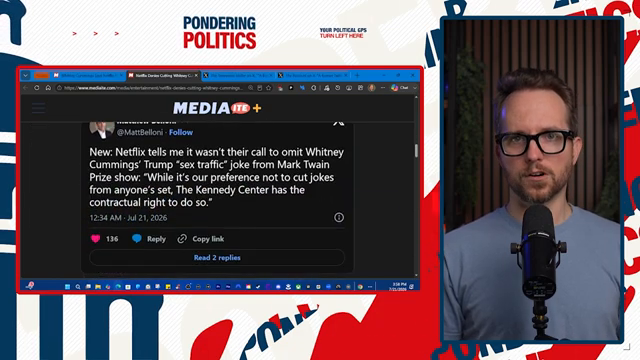View site info icon in address bar
Screen dimensions: 640x360
tap(59, 88)
